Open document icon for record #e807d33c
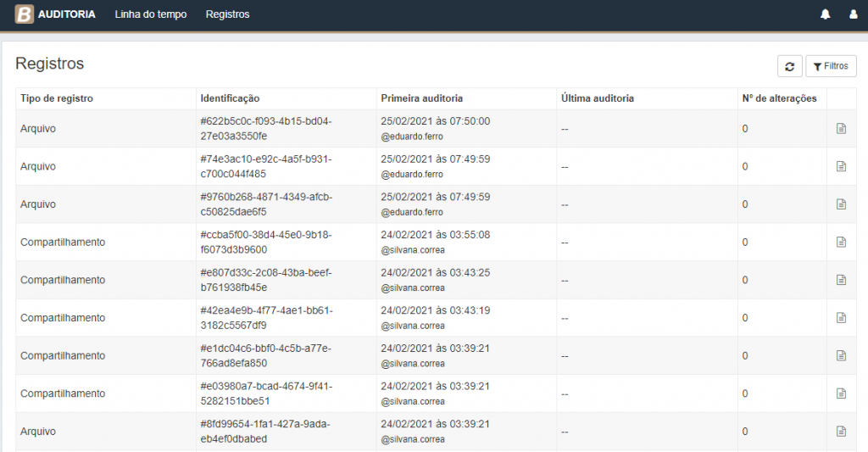 point(841,280)
